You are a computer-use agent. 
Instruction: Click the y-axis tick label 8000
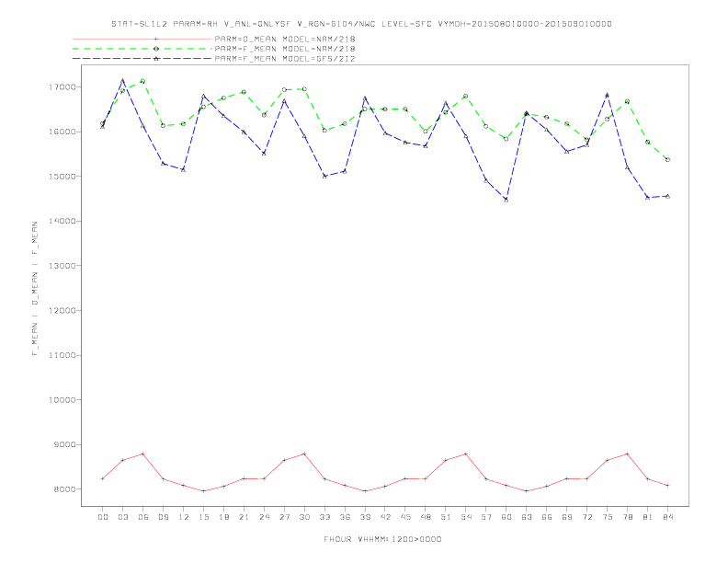tap(64, 489)
